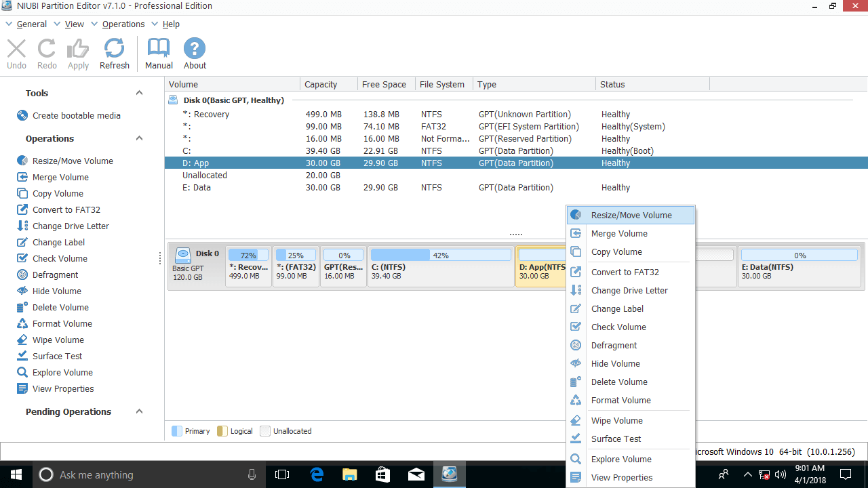Sort by the Capacity column header

[328, 84]
